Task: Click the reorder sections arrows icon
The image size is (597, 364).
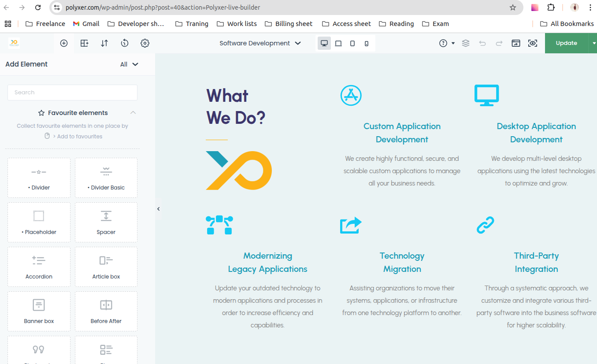Action: tap(104, 43)
